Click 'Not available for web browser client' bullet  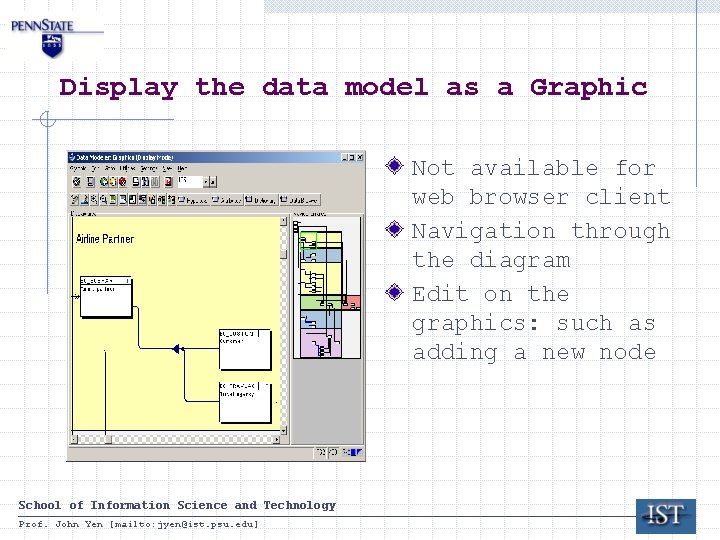tap(540, 183)
